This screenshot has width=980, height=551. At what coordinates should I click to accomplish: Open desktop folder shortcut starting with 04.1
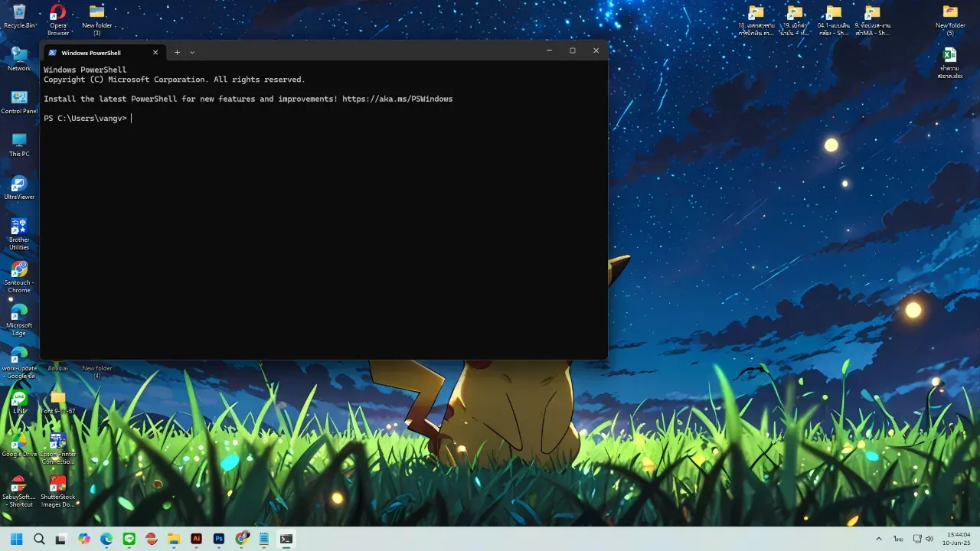tap(834, 20)
